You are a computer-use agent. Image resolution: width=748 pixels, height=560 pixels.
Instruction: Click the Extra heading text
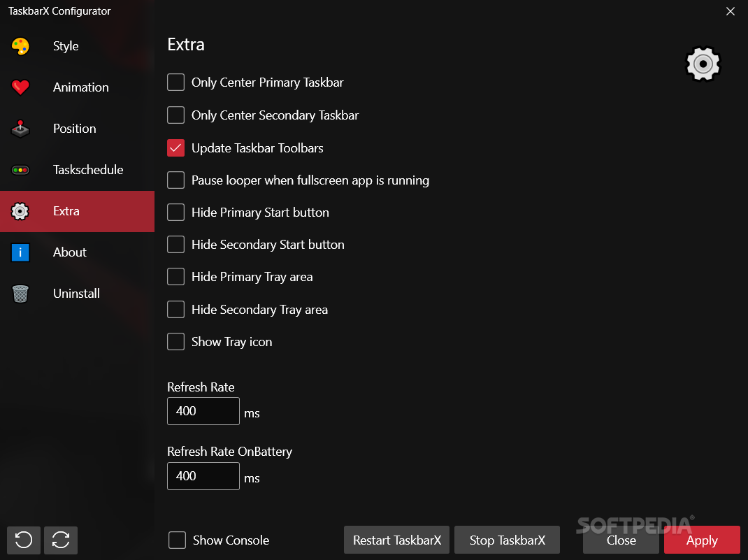click(186, 45)
